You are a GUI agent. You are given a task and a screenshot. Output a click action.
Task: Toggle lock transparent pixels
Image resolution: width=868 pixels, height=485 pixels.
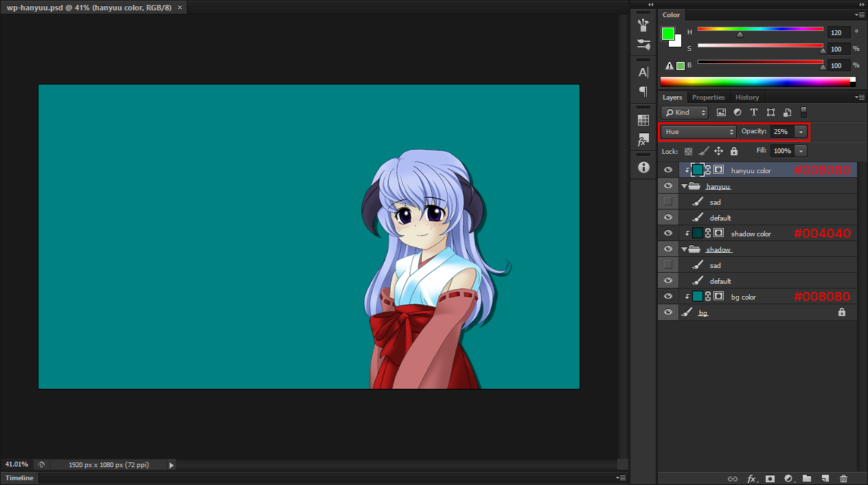point(688,151)
